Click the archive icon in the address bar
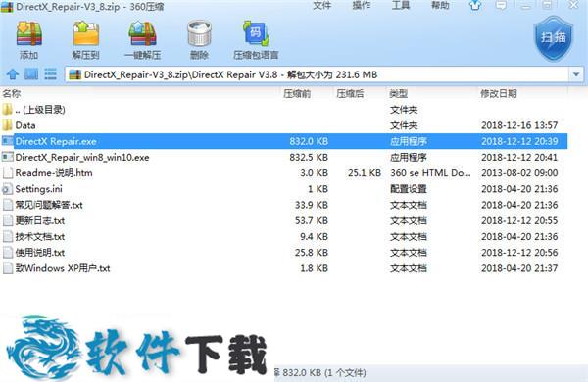The image size is (588, 382). (x=75, y=74)
